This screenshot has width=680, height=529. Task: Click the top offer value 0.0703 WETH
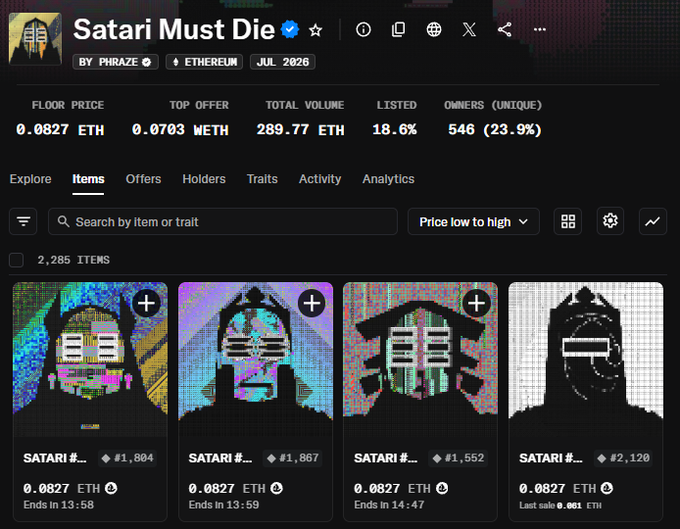click(180, 130)
